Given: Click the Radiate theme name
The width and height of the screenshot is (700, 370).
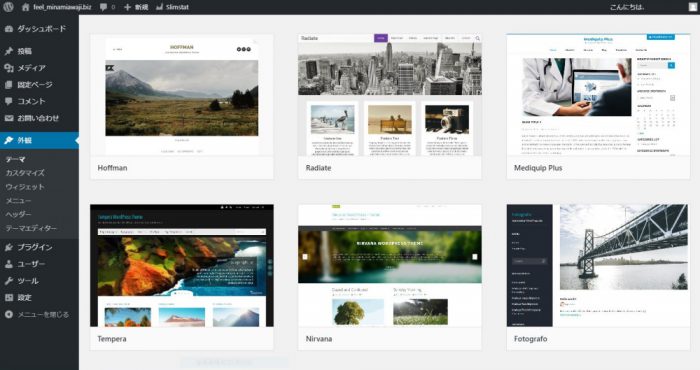Looking at the screenshot, I should click(318, 168).
